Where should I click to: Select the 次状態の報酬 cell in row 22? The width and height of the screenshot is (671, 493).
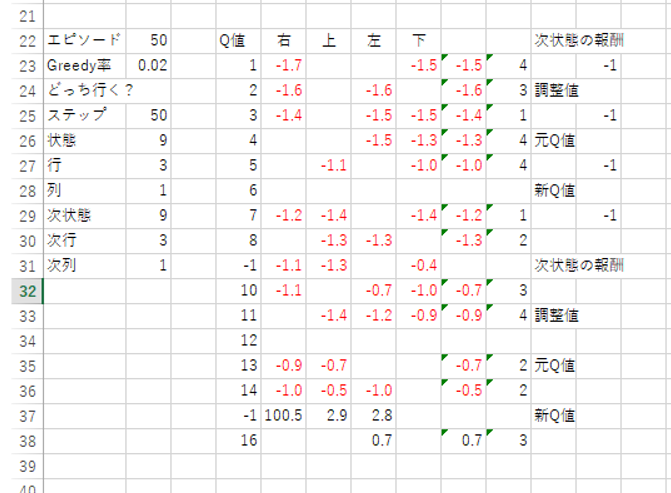click(x=578, y=41)
